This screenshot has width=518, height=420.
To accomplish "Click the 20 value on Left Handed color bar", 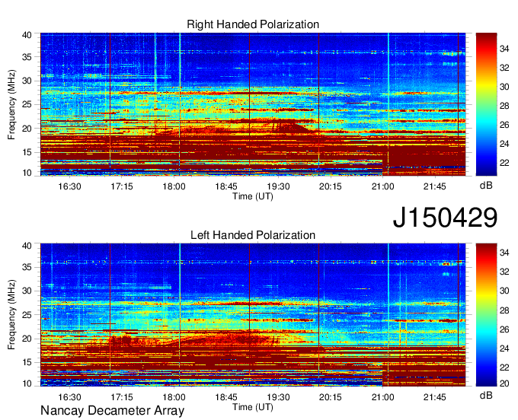I will [x=504, y=383].
